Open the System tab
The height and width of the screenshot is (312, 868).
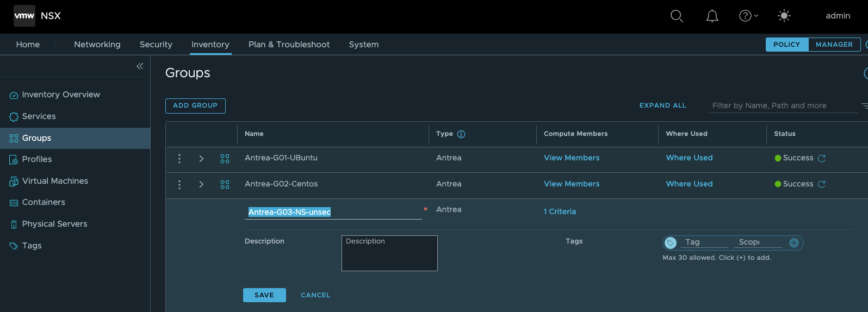(364, 45)
